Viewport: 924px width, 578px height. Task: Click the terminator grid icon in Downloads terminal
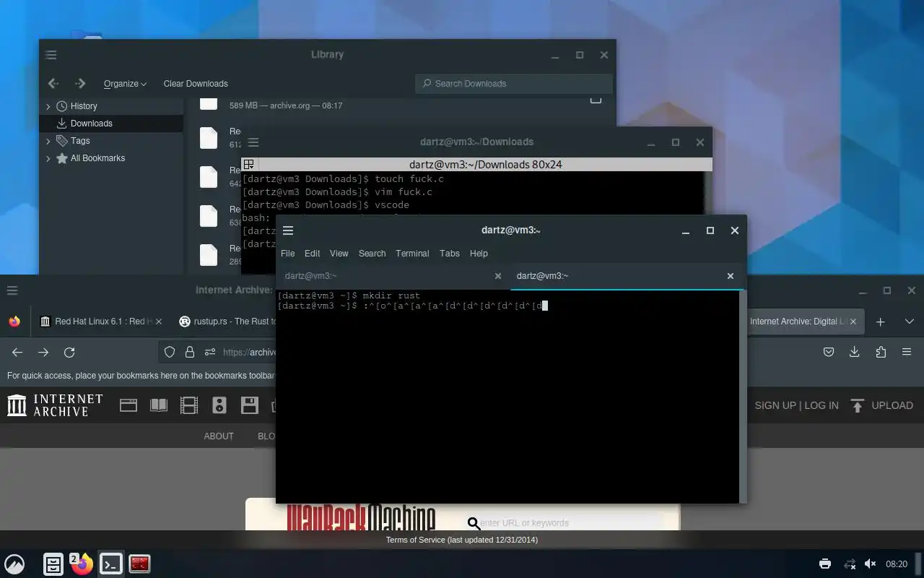tap(248, 165)
